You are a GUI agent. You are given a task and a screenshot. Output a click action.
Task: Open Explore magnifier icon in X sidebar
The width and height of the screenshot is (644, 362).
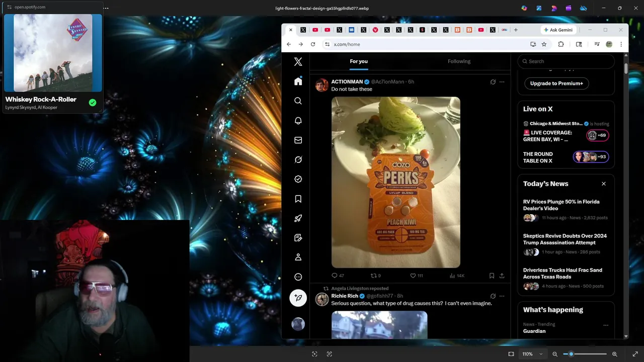(298, 101)
